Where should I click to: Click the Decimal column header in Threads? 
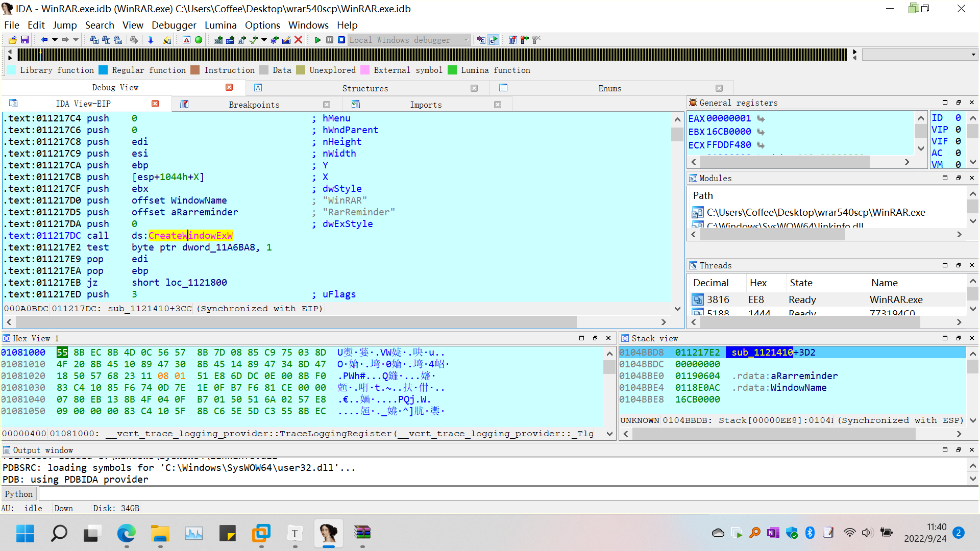pyautogui.click(x=710, y=283)
